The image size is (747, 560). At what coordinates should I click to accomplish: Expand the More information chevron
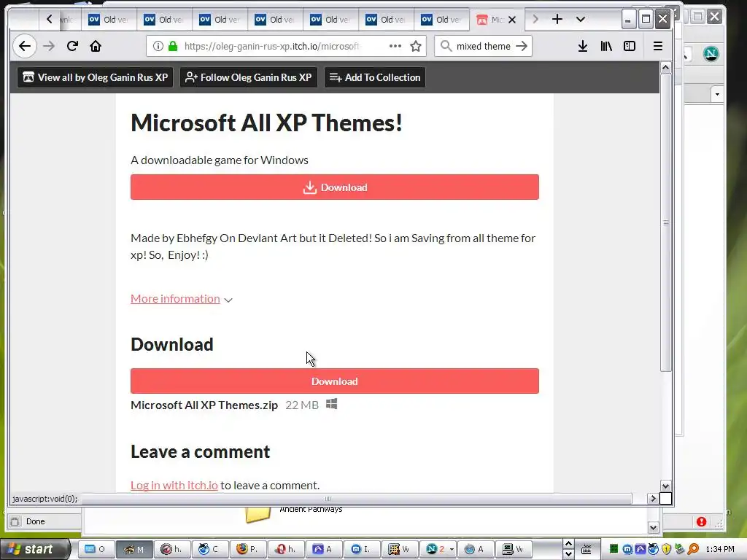tap(228, 300)
